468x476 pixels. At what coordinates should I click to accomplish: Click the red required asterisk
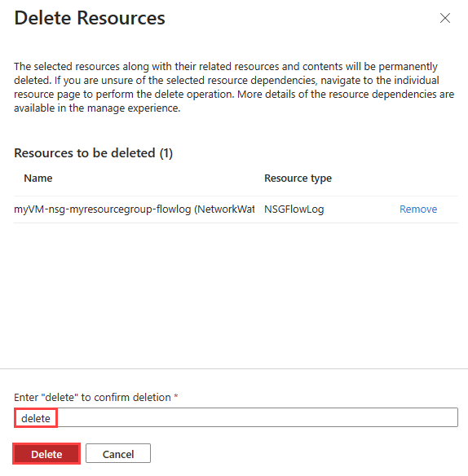pos(176,396)
